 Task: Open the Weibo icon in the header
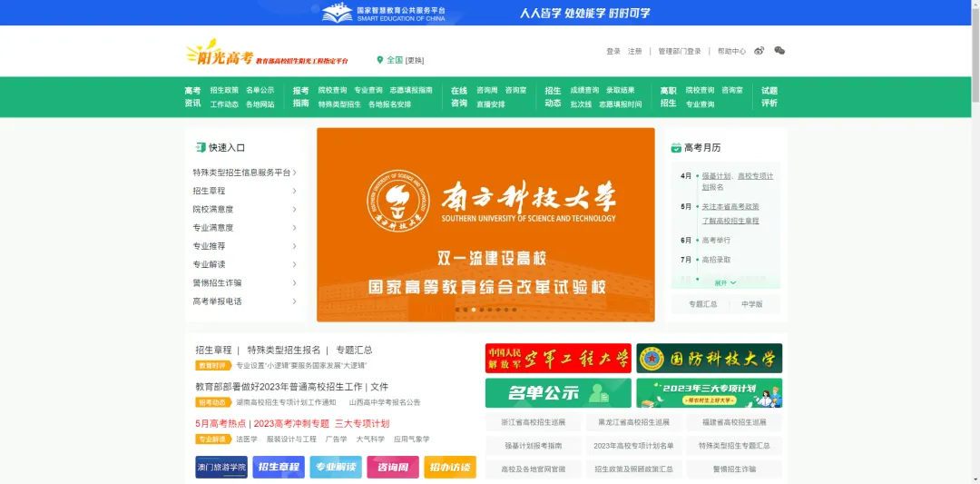coord(759,51)
